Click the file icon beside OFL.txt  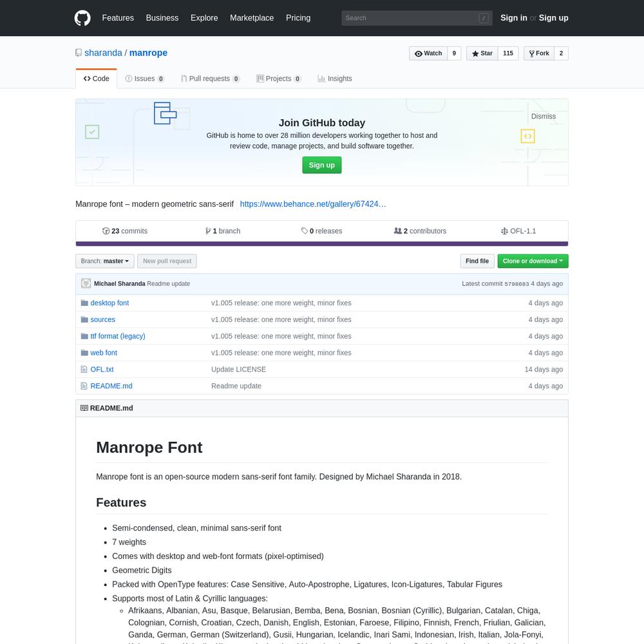[84, 370]
